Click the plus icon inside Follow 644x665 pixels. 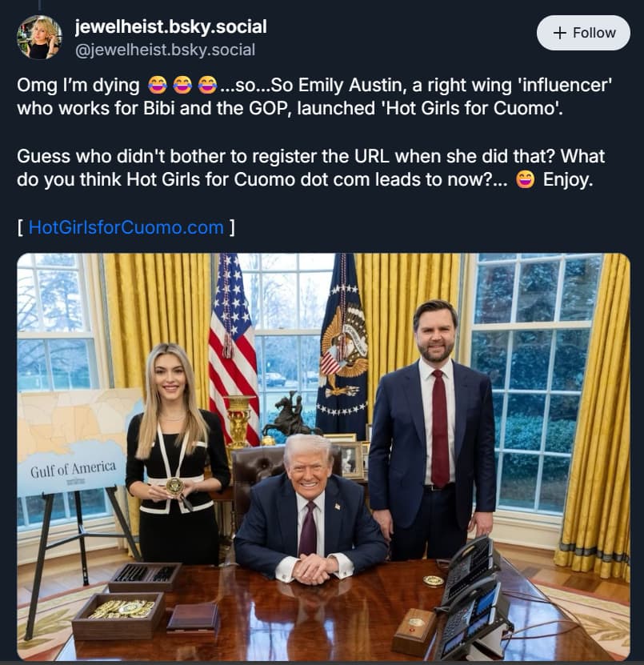point(560,33)
